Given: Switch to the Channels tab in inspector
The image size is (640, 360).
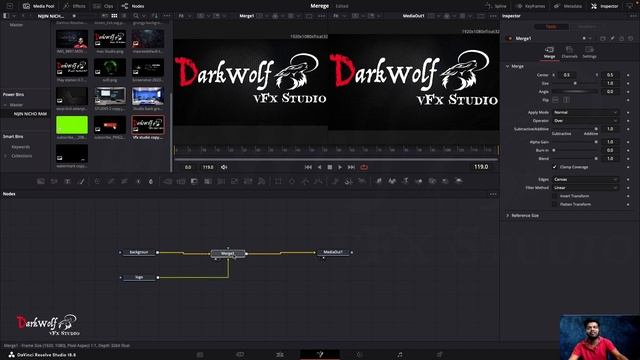Looking at the screenshot, I should point(569,52).
